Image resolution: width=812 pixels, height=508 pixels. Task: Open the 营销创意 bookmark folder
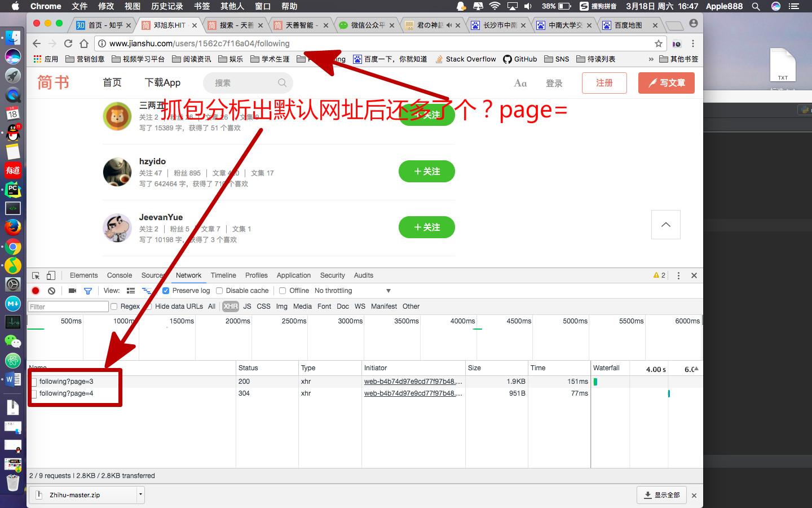[x=85, y=59]
